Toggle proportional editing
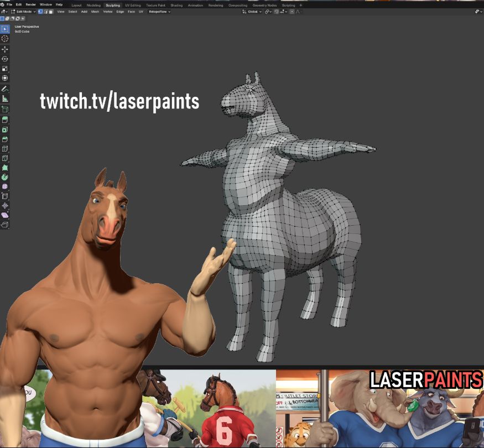The height and width of the screenshot is (448, 484). (x=292, y=12)
